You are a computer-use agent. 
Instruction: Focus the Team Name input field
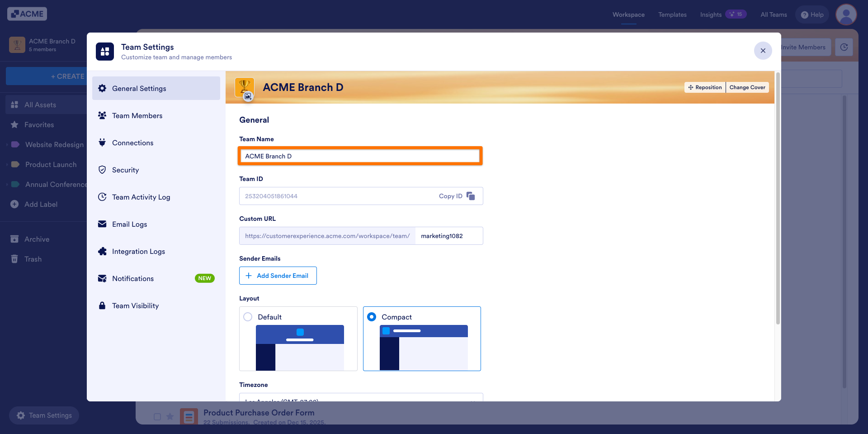coord(360,156)
